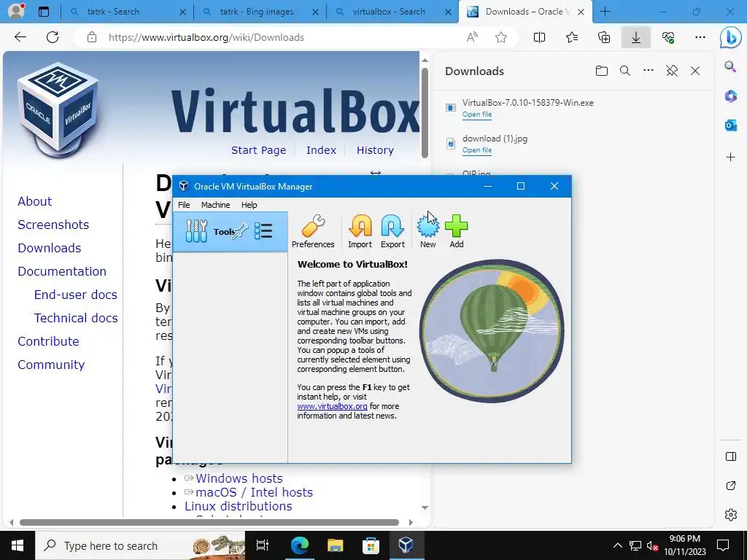747x560 pixels.
Task: Open sidebar settings gear icon
Action: 730,514
